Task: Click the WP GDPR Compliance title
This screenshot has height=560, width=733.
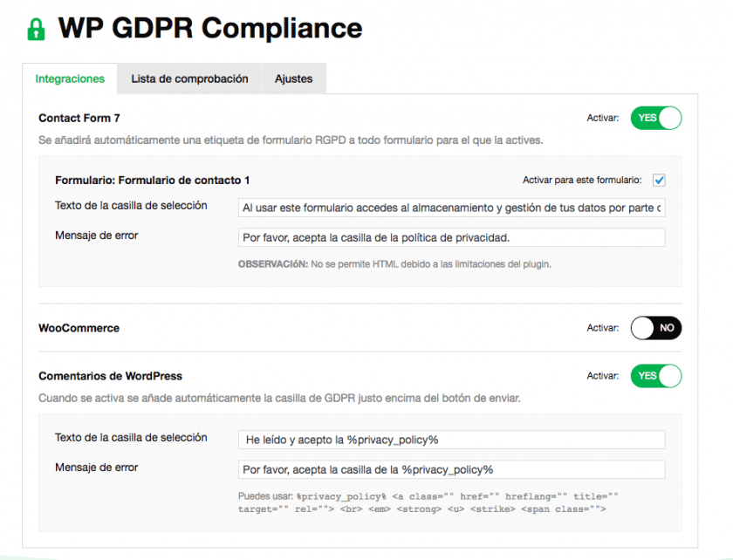Action: (209, 29)
